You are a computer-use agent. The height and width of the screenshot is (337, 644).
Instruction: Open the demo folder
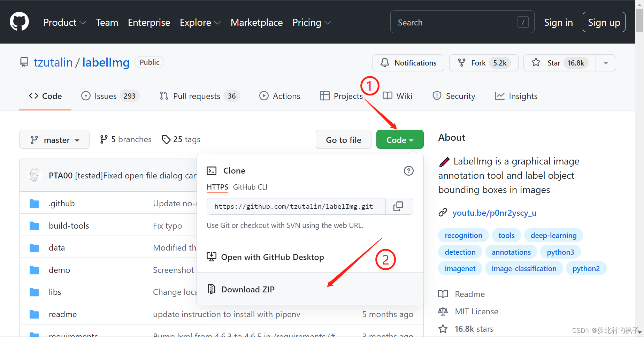(x=59, y=270)
